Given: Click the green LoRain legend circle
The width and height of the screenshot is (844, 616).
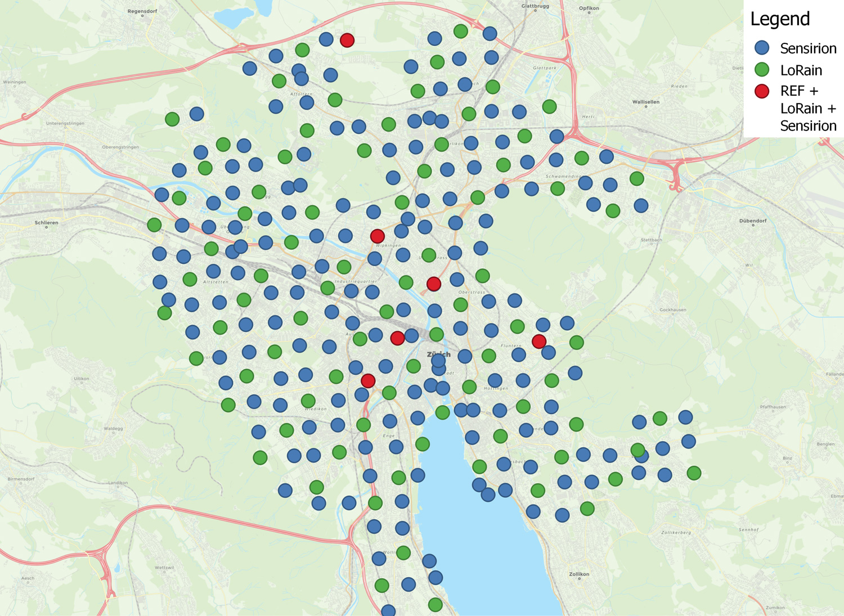Looking at the screenshot, I should (762, 70).
